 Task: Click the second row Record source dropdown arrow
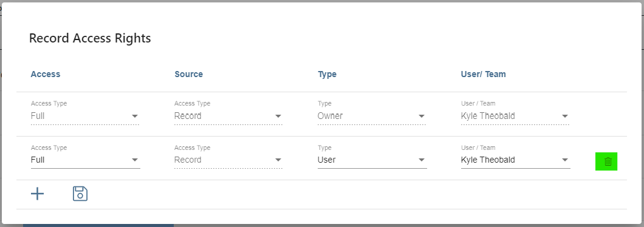point(278,160)
